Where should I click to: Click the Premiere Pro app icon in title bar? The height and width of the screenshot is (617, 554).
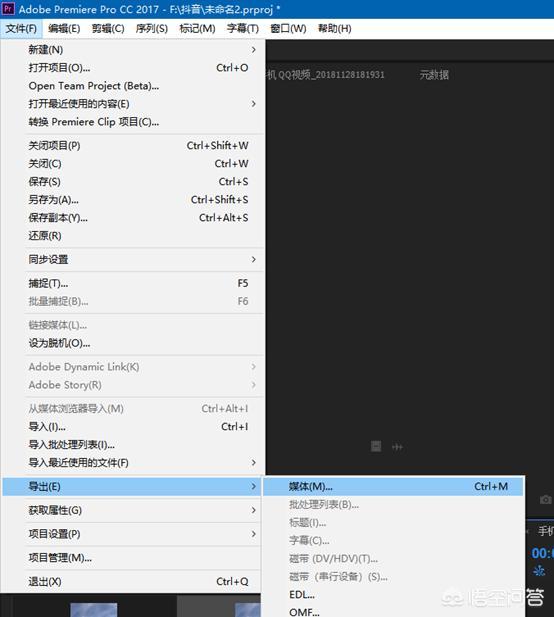point(8,9)
